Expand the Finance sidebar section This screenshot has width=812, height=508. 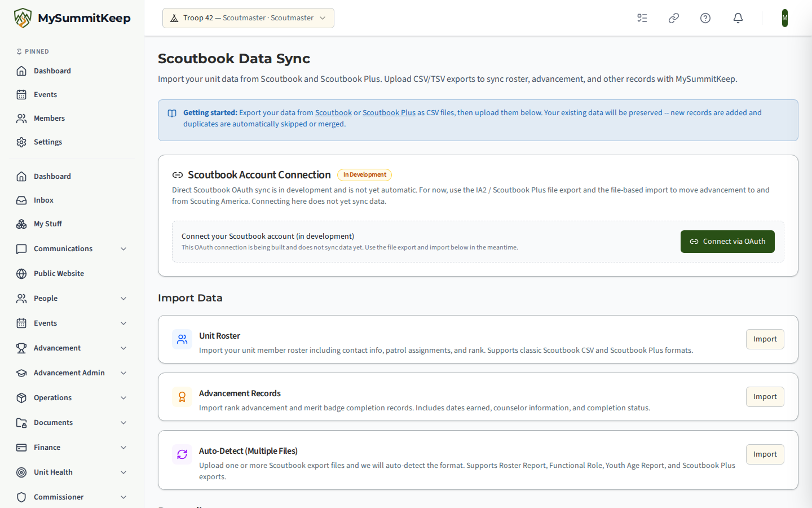[72, 448]
